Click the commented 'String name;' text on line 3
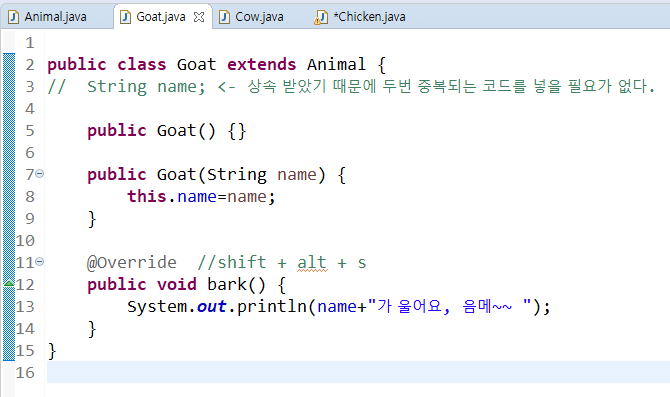Screen dimensions: 670x397 point(147,87)
